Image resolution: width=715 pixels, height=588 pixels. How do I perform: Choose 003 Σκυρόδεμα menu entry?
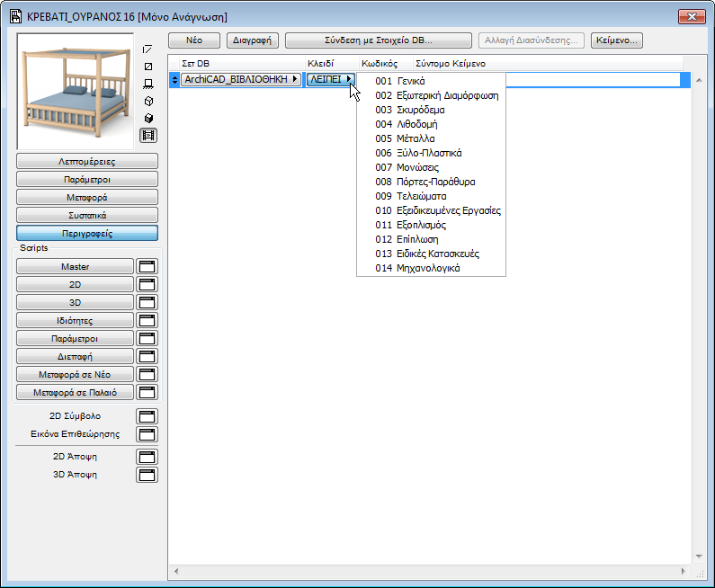click(432, 110)
